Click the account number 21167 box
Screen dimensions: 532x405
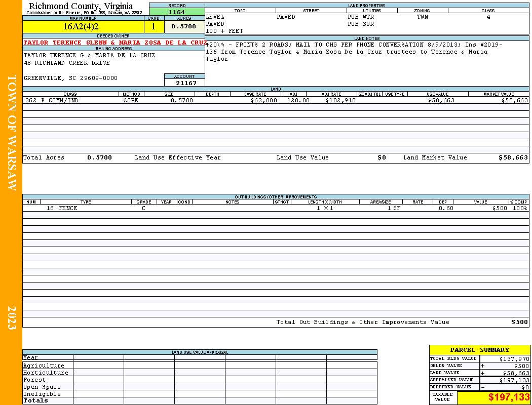(x=184, y=83)
